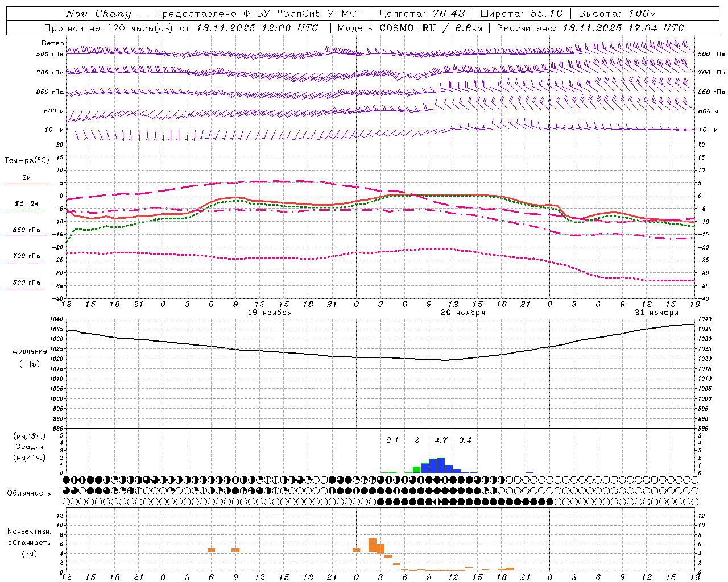Image resolution: width=728 pixels, height=582 pixels.
Task: Click the Конвективн. panel label
Action: (x=30, y=531)
